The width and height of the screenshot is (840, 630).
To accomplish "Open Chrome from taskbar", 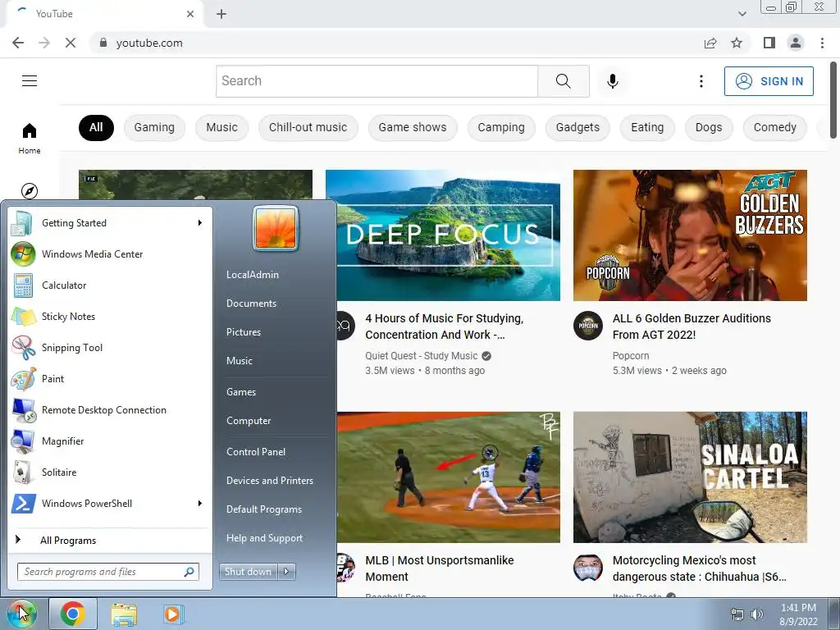I will click(73, 614).
